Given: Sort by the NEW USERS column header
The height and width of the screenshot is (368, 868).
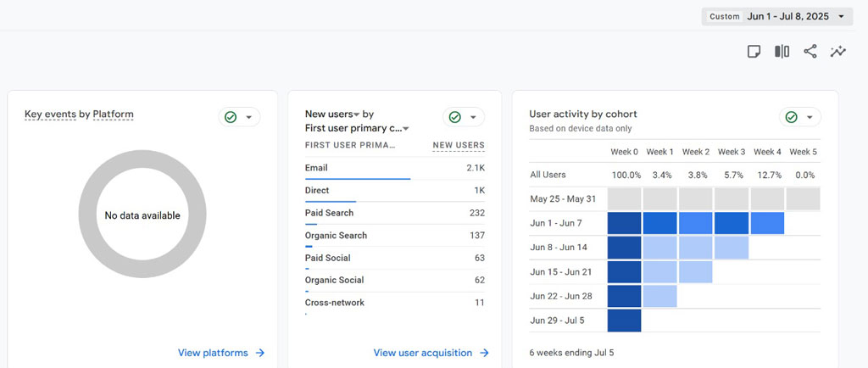Looking at the screenshot, I should tap(458, 145).
